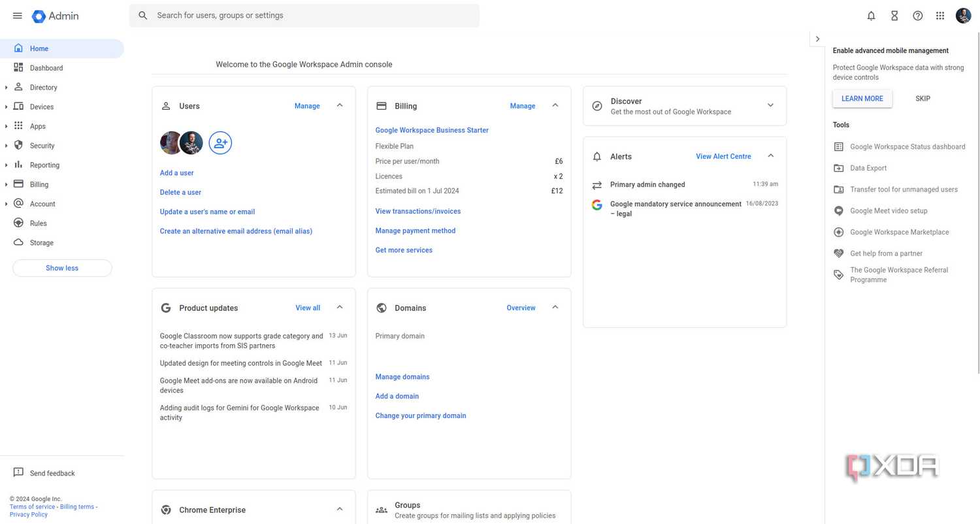The width and height of the screenshot is (980, 524).
Task: Open Rules in the sidebar
Action: click(x=61, y=223)
